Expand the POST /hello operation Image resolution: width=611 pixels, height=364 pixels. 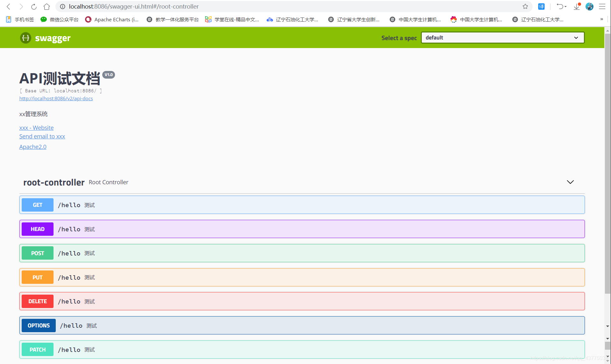pos(302,253)
